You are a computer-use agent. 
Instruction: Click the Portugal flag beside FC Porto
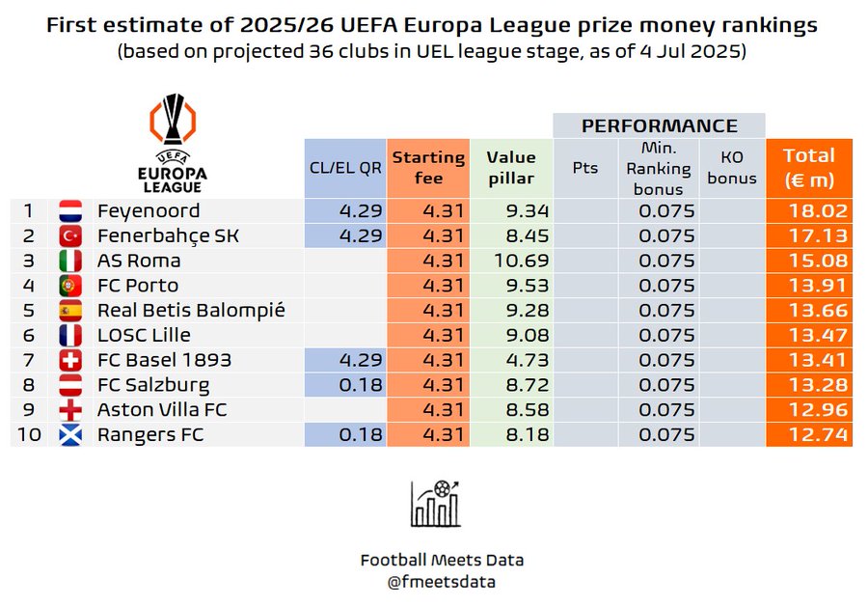coord(70,286)
